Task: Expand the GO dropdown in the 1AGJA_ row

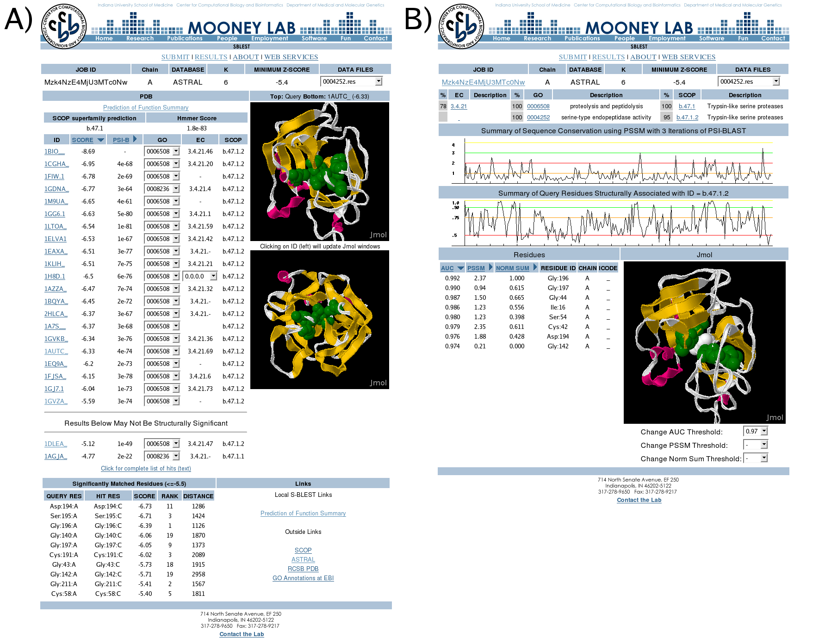Action: tap(162, 456)
